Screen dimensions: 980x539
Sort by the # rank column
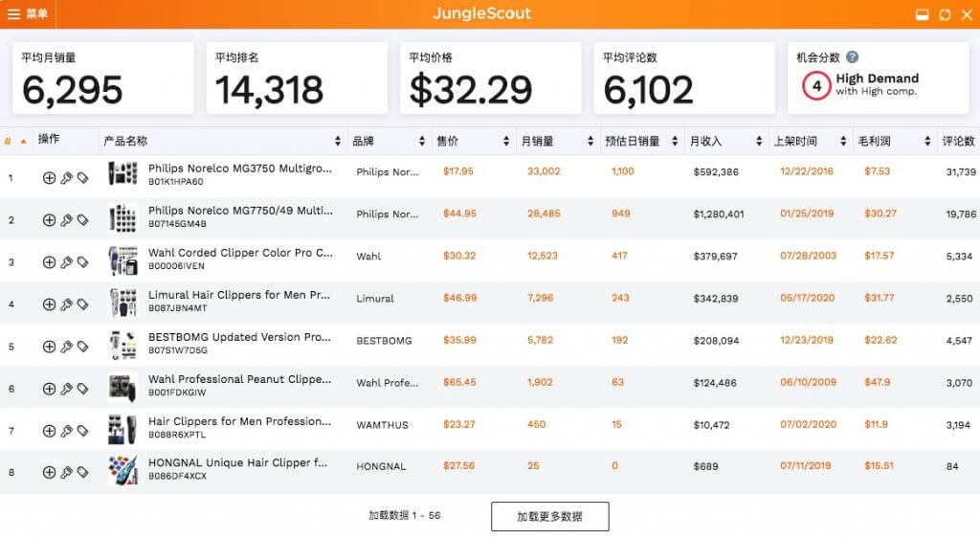point(15,142)
